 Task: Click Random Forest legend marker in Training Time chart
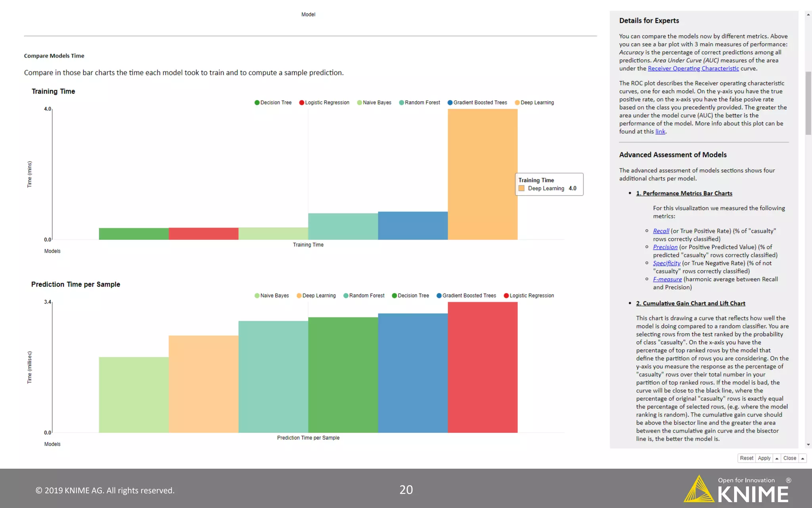click(x=401, y=102)
